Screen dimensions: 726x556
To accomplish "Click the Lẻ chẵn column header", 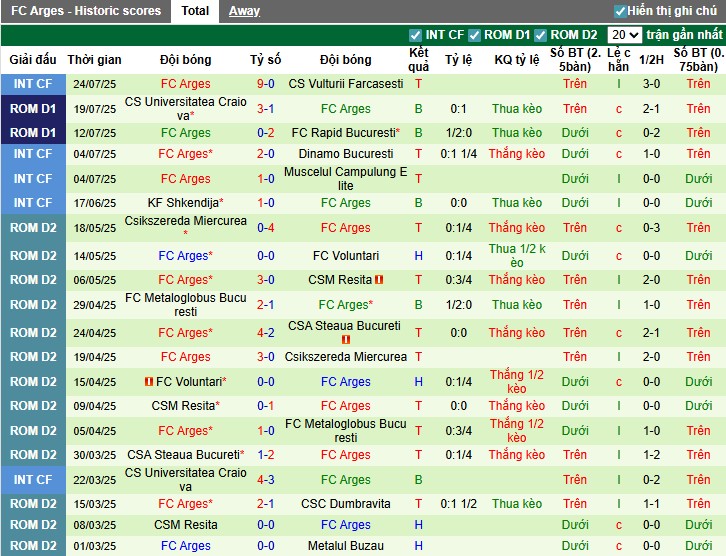I will point(619,60).
